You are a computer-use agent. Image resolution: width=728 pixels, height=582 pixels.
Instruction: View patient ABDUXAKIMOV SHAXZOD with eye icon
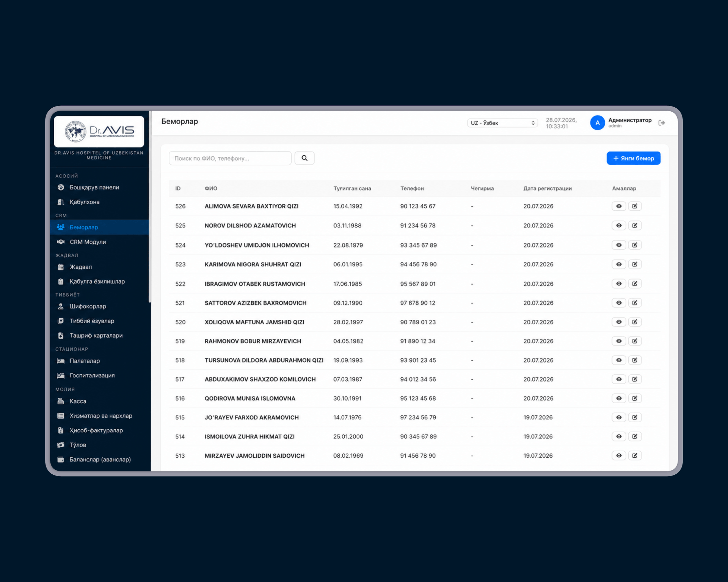click(619, 379)
